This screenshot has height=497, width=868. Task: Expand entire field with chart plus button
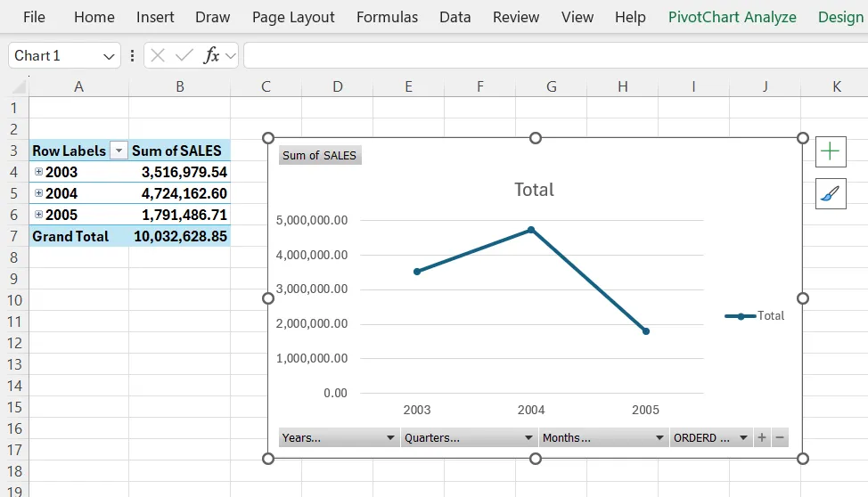[x=762, y=437]
